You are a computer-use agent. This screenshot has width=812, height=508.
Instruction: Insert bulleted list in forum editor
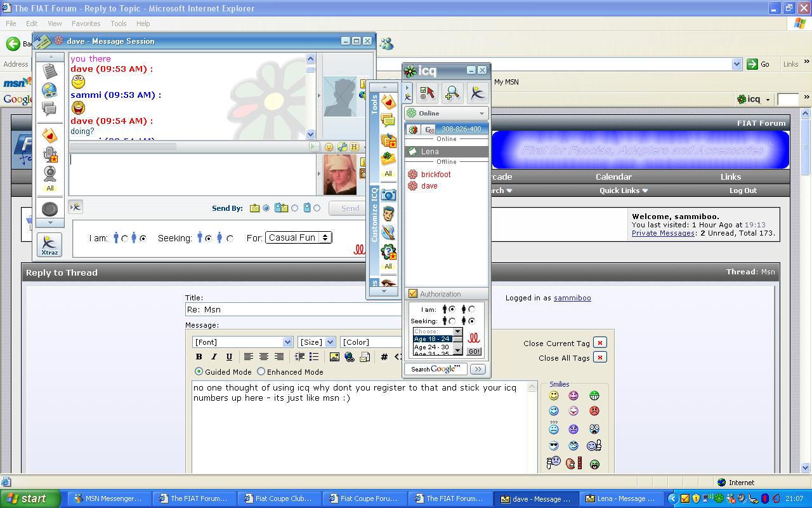point(313,357)
